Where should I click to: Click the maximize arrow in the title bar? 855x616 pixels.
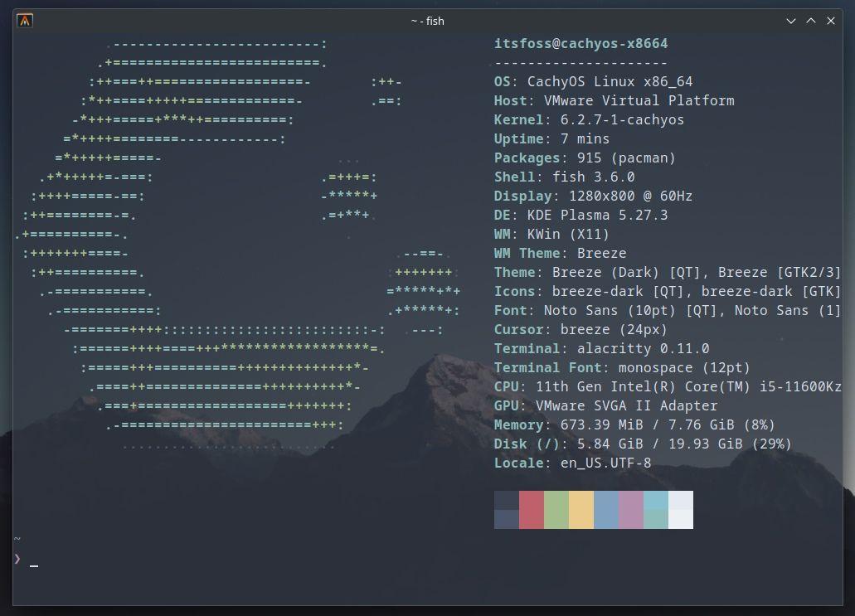(x=810, y=21)
